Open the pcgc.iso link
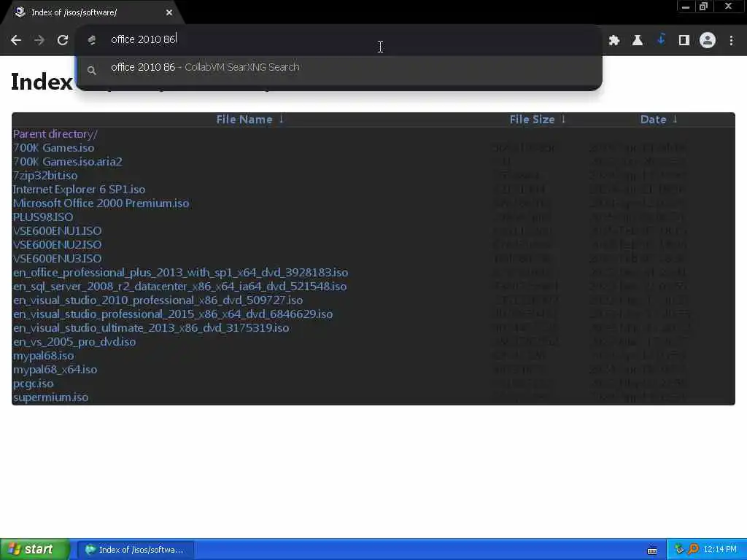This screenshot has height=560, width=747. (x=34, y=383)
